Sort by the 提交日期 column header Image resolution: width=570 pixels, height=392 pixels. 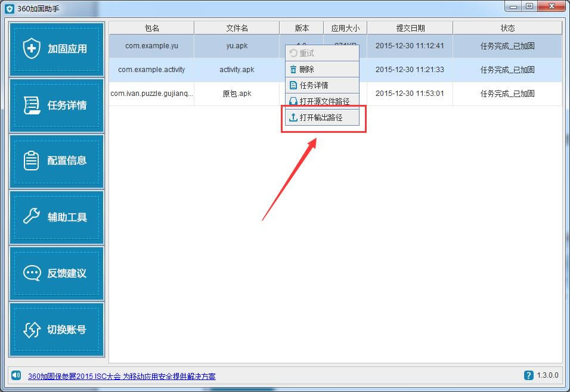pos(410,28)
